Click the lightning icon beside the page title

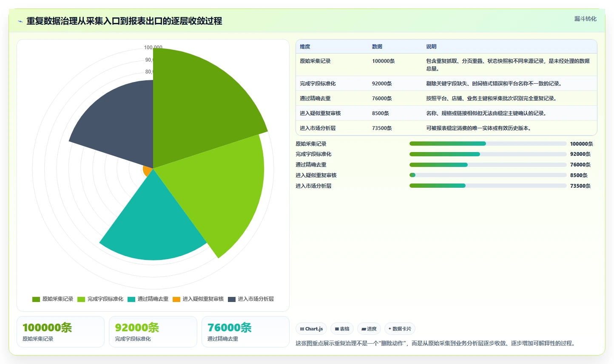pos(20,21)
